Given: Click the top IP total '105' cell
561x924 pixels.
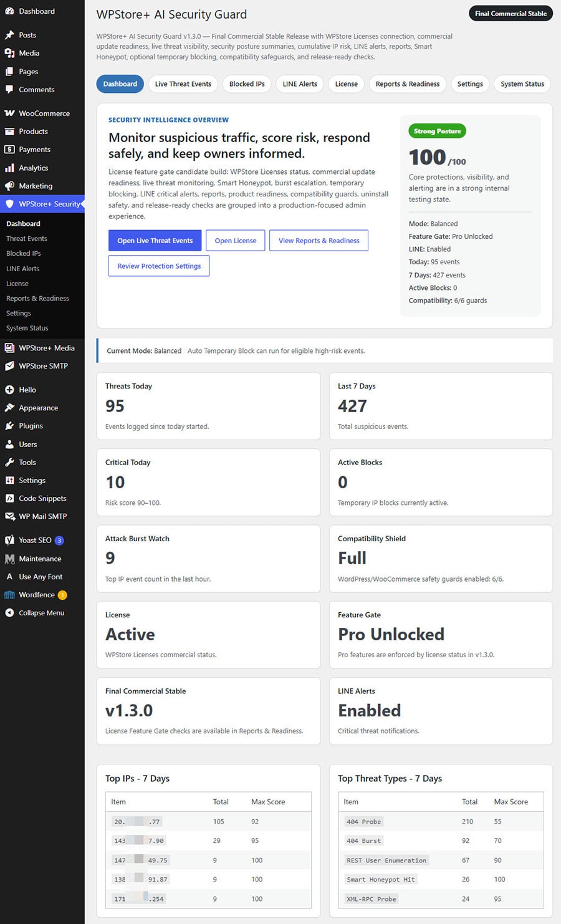Looking at the screenshot, I should click(219, 822).
